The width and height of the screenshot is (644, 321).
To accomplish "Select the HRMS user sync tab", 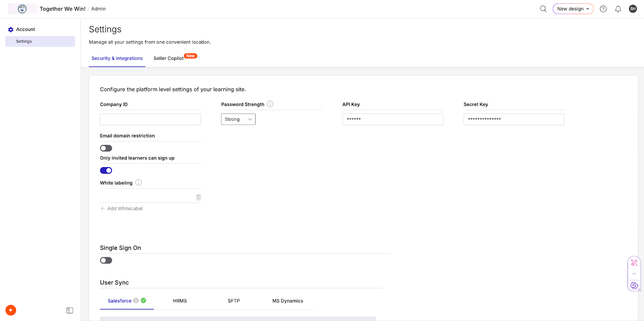I will (x=180, y=301).
